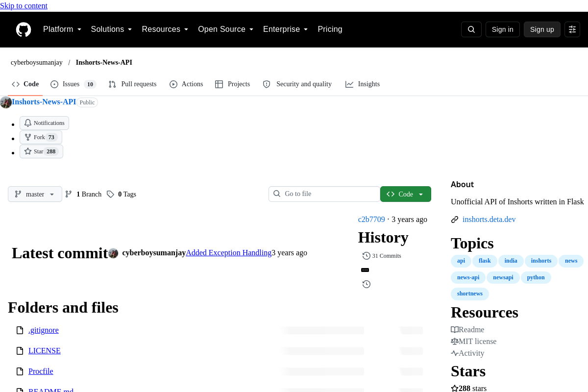Open the master branch selector

click(x=35, y=194)
